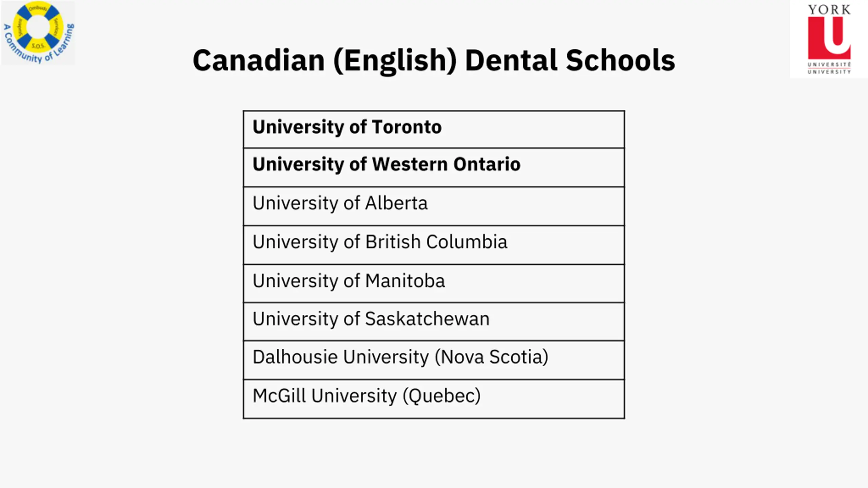Select the red U emblem in York logo

pos(829,38)
